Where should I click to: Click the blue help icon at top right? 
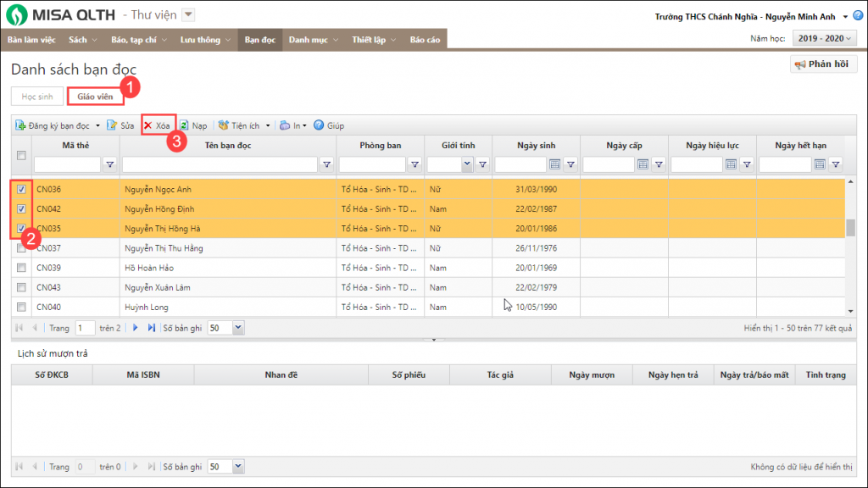(858, 16)
